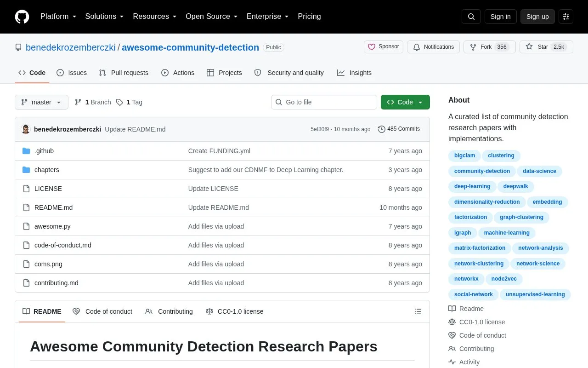Star the awesome-community-detection repository

[546, 47]
